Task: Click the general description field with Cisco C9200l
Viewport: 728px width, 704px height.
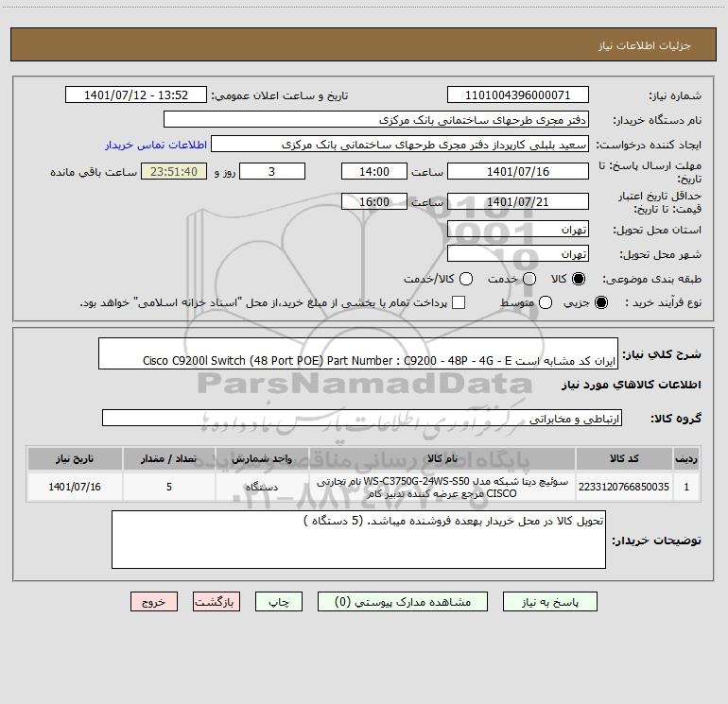Action: point(358,353)
